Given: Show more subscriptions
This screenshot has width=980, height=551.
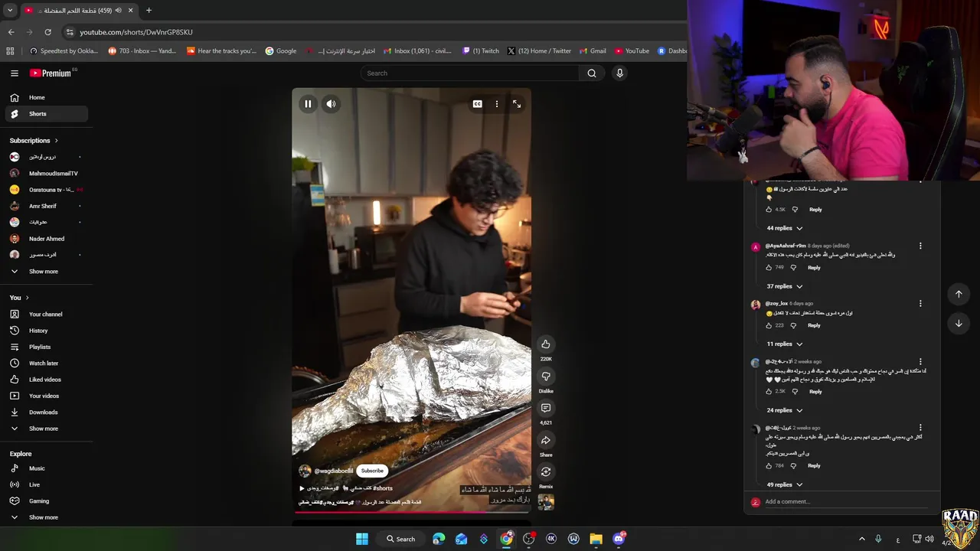Looking at the screenshot, I should pos(47,272).
